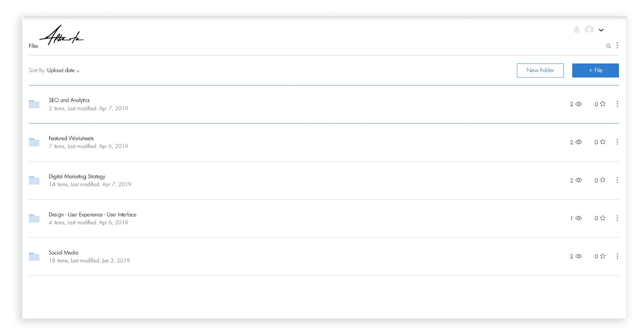The height and width of the screenshot is (331, 644).
Task: Open the SEO and Analytics folder icon
Action: 34,104
